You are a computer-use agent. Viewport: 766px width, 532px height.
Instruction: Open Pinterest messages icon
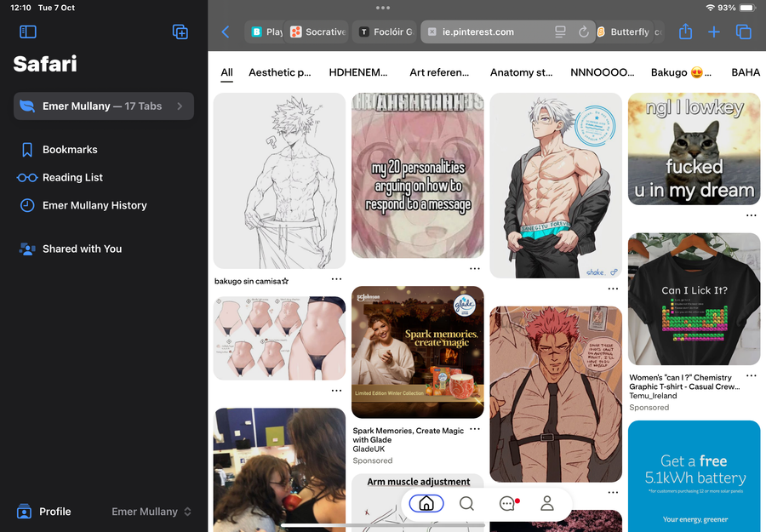(509, 503)
